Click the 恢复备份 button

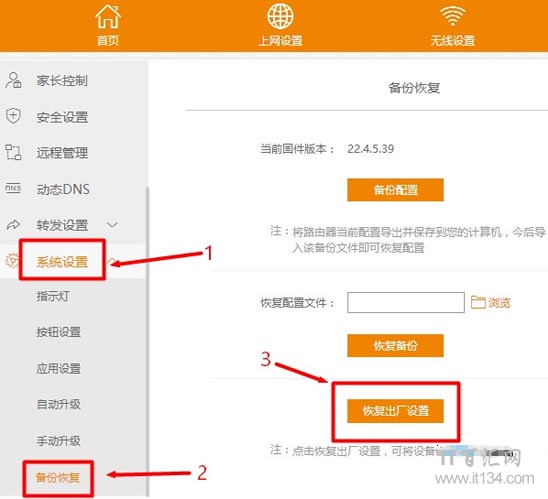[x=395, y=346]
